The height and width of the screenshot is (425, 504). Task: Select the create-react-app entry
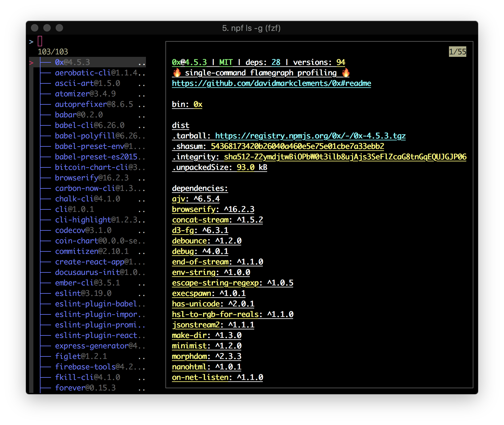pyautogui.click(x=88, y=262)
